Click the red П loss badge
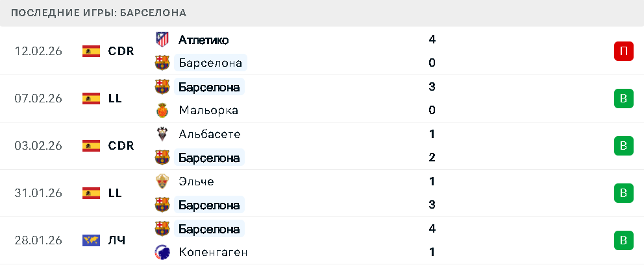The image size is (644, 267). tap(623, 51)
